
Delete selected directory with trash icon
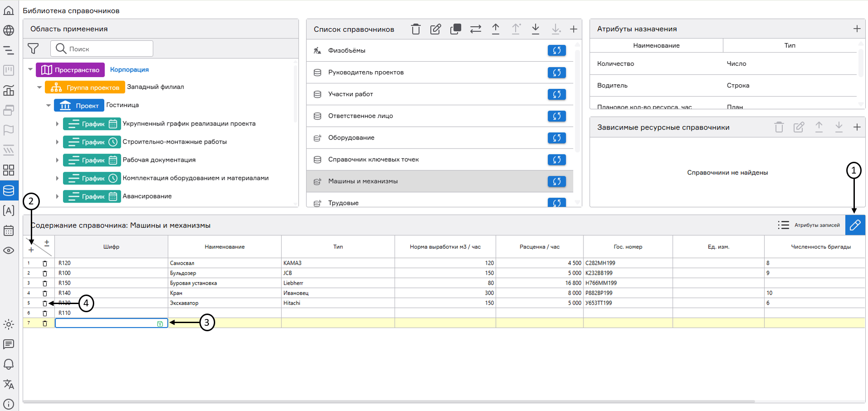click(x=415, y=29)
